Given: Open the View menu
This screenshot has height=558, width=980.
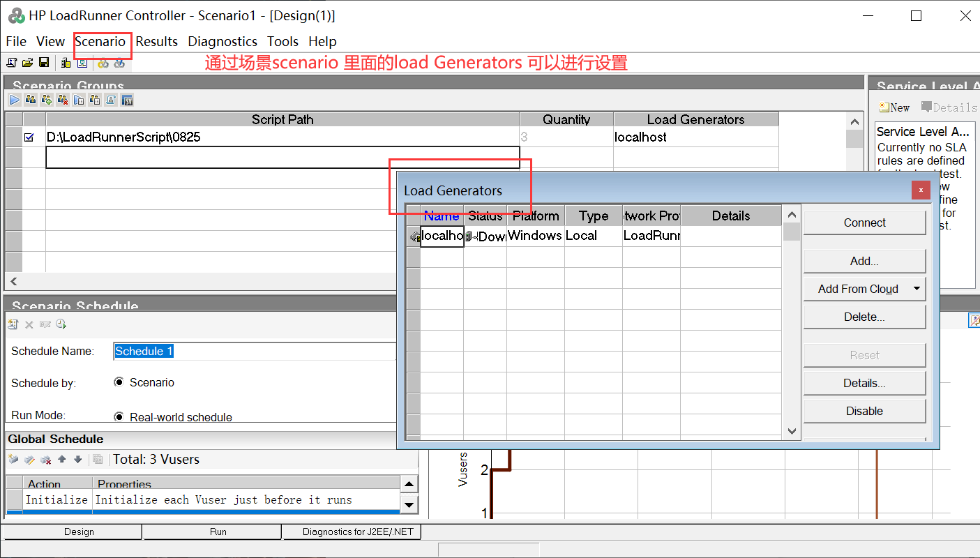Looking at the screenshot, I should tap(50, 42).
